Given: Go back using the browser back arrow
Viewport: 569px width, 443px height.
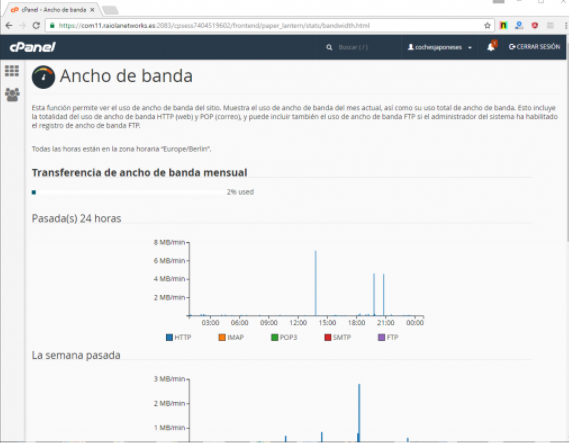Looking at the screenshot, I should [9, 25].
